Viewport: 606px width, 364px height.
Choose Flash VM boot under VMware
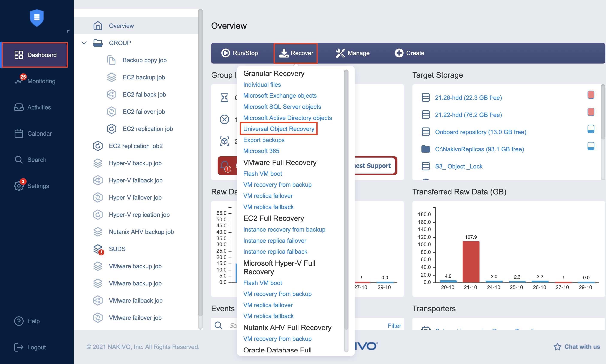pyautogui.click(x=263, y=174)
